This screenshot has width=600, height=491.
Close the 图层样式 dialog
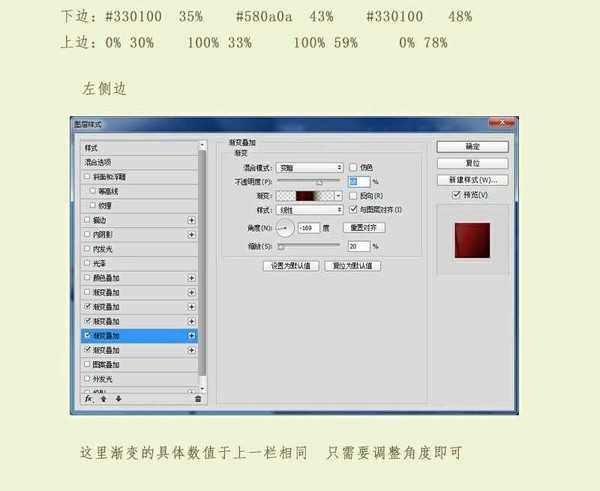pyautogui.click(x=502, y=123)
